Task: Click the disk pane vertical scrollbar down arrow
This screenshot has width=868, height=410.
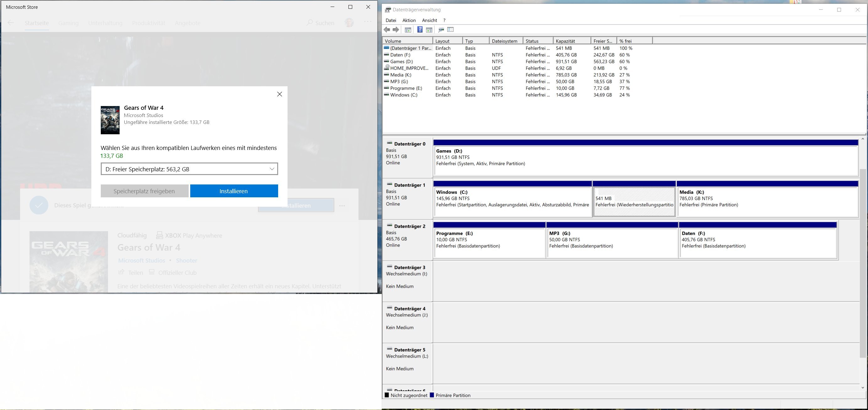Action: tap(863, 387)
